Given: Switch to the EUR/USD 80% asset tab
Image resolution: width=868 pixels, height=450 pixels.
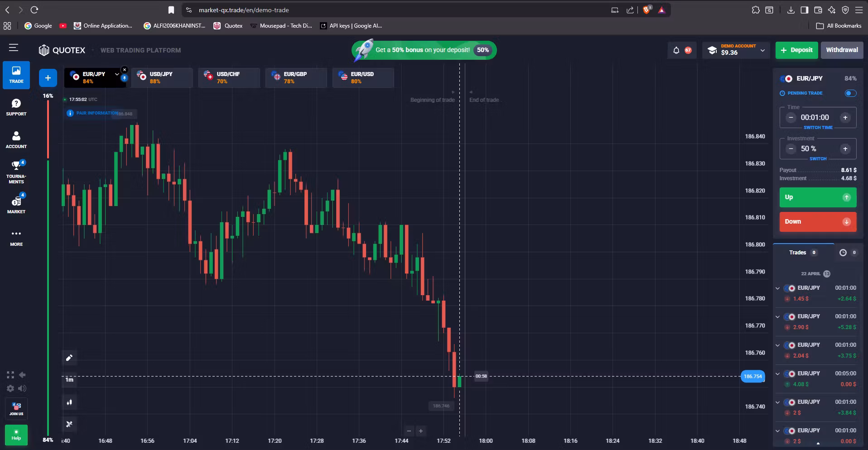Looking at the screenshot, I should coord(363,78).
